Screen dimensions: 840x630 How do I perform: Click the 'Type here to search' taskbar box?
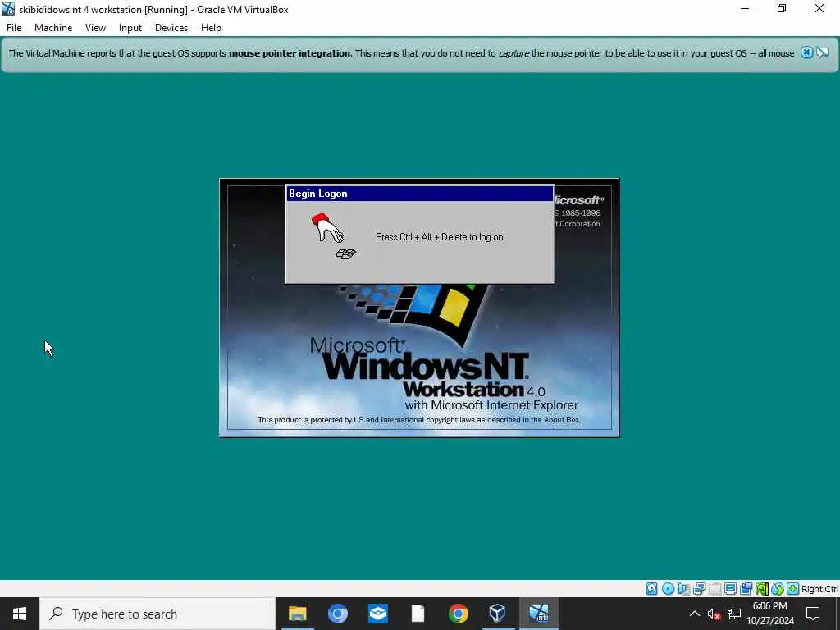click(x=157, y=614)
